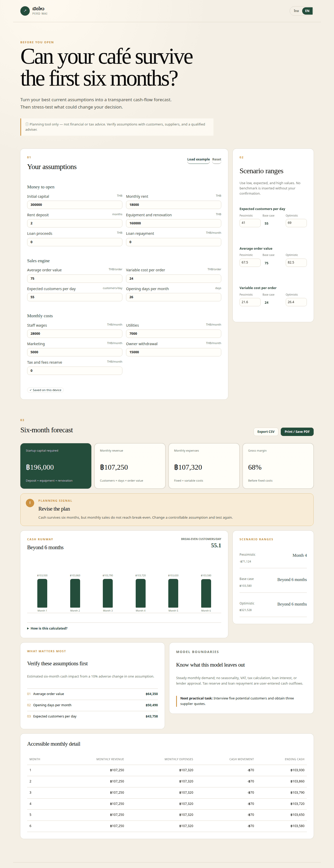Edit pessimistic variable cost 21.6
The width and height of the screenshot is (334, 868).
[250, 302]
